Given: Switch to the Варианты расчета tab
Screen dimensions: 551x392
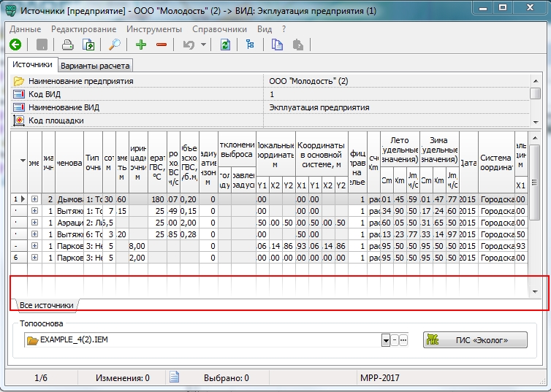Looking at the screenshot, I should pos(95,66).
